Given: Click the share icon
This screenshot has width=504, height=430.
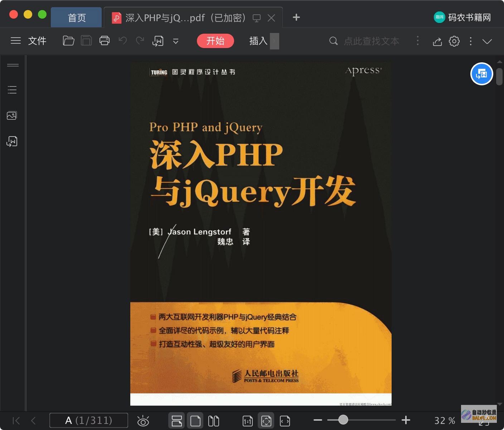Looking at the screenshot, I should click(x=437, y=41).
